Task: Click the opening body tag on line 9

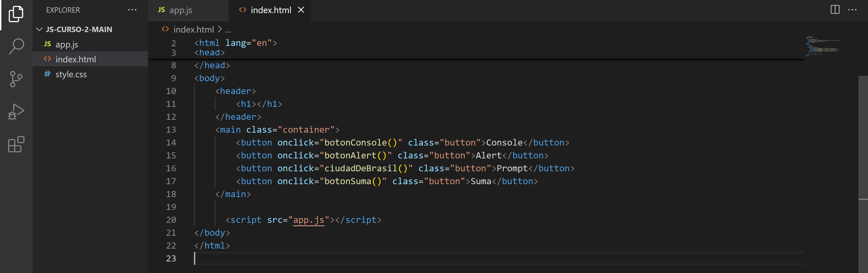Action: pyautogui.click(x=209, y=78)
